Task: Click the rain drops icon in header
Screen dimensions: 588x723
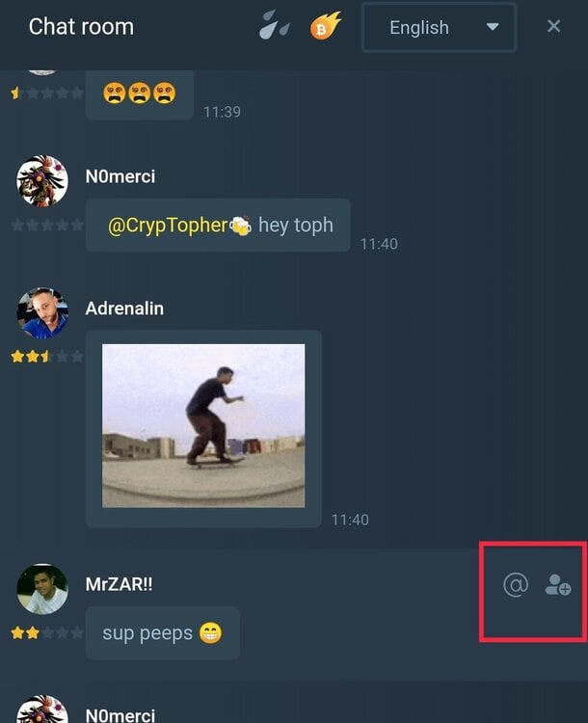Action: point(274,25)
